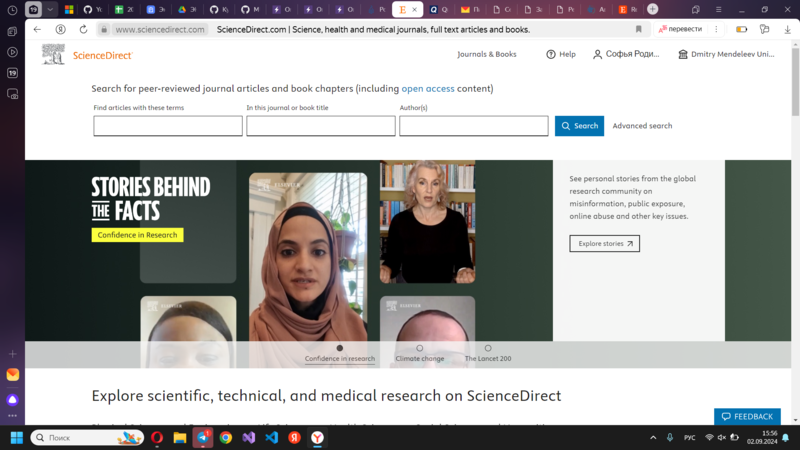This screenshot has height=450, width=800.
Task: Open the history clock icon in sidebar
Action: click(x=12, y=10)
